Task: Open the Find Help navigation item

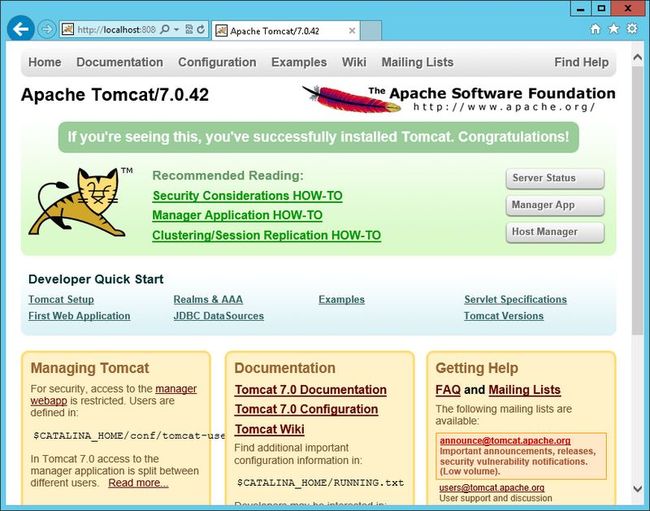Action: (581, 62)
